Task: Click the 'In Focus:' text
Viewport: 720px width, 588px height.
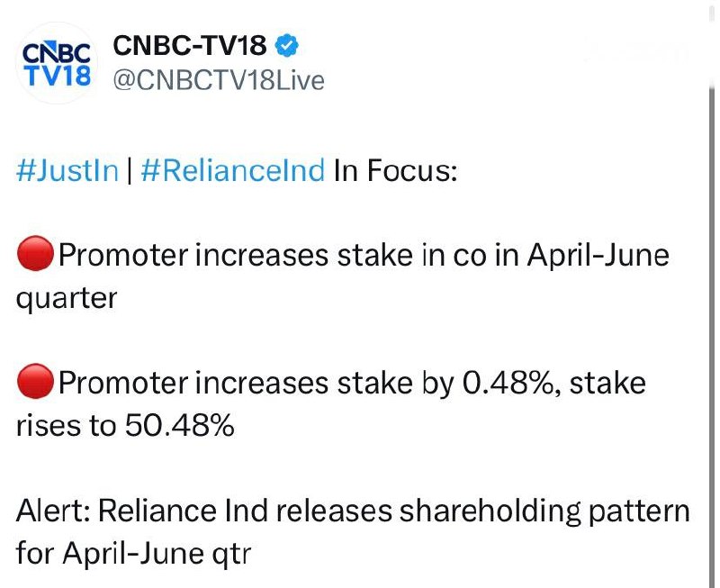Action: tap(395, 170)
